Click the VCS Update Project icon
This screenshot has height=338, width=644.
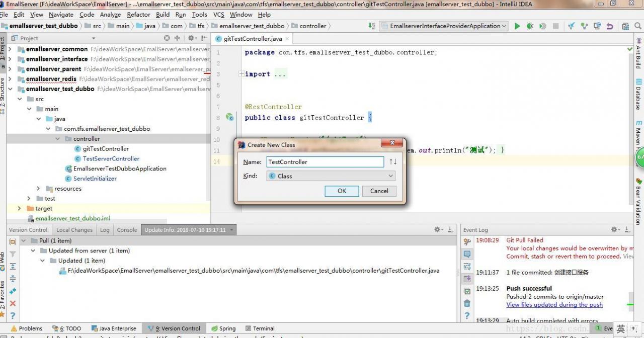coord(572,26)
